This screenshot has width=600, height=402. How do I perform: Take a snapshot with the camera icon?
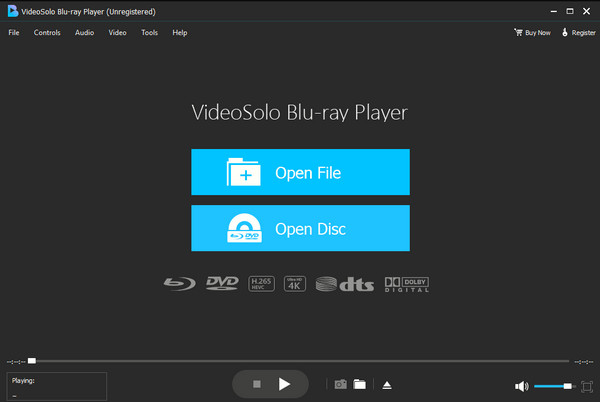(x=341, y=384)
